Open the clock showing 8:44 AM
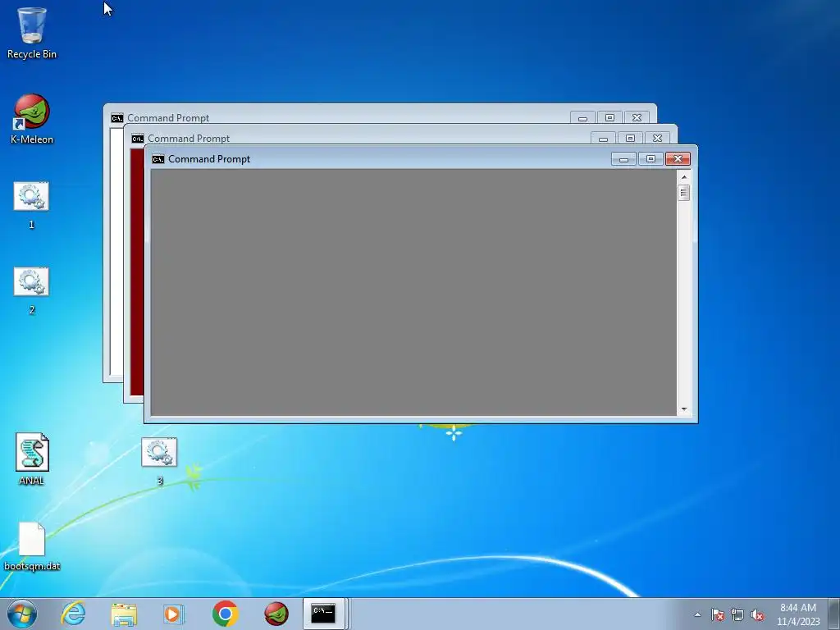840x630 pixels. pos(798,614)
